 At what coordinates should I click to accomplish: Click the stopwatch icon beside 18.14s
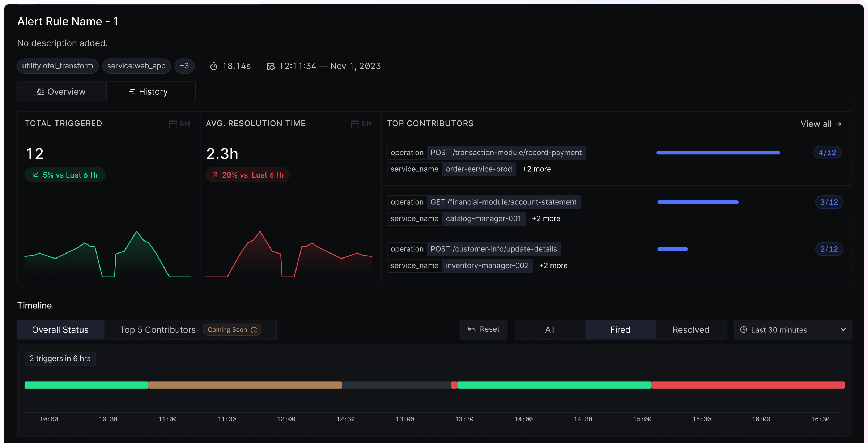point(214,66)
